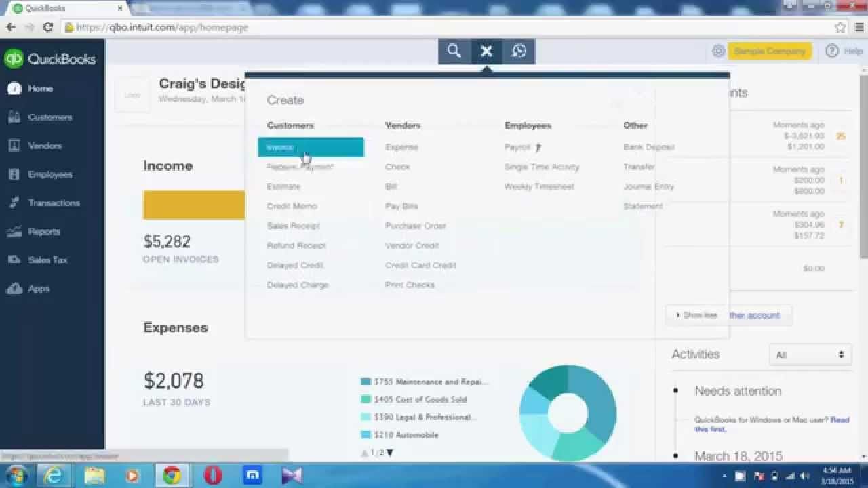Choose Bank Deposit under Other
The width and height of the screenshot is (868, 488).
(649, 147)
